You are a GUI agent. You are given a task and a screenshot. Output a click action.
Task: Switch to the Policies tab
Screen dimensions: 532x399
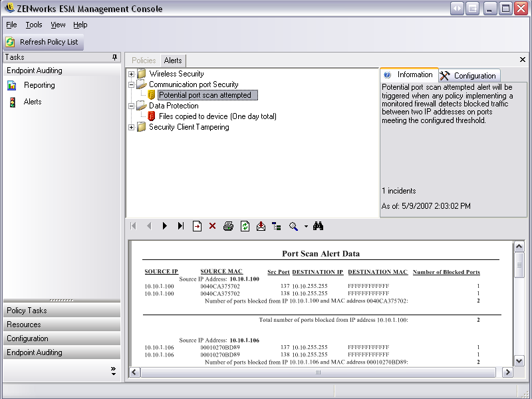pyautogui.click(x=144, y=61)
